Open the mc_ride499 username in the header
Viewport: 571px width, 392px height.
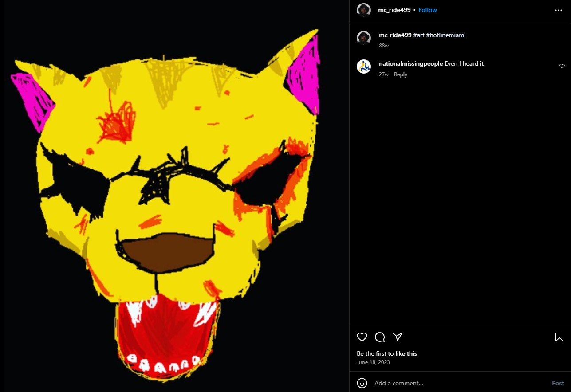pos(395,10)
